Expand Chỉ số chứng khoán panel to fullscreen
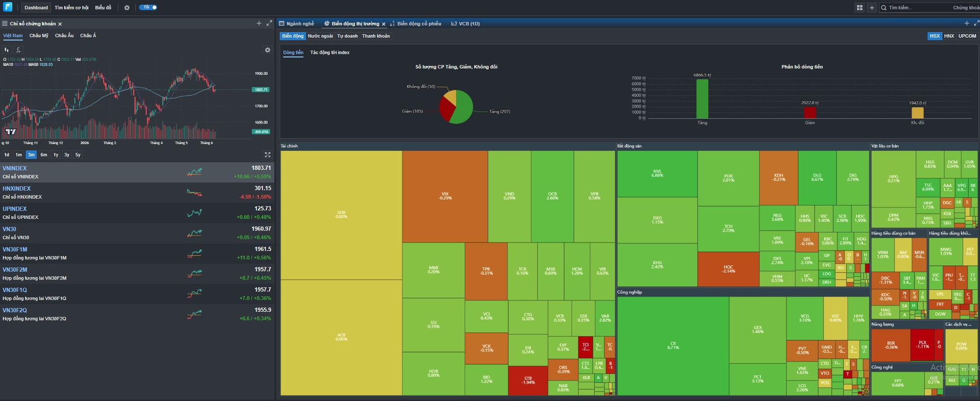 click(269, 24)
